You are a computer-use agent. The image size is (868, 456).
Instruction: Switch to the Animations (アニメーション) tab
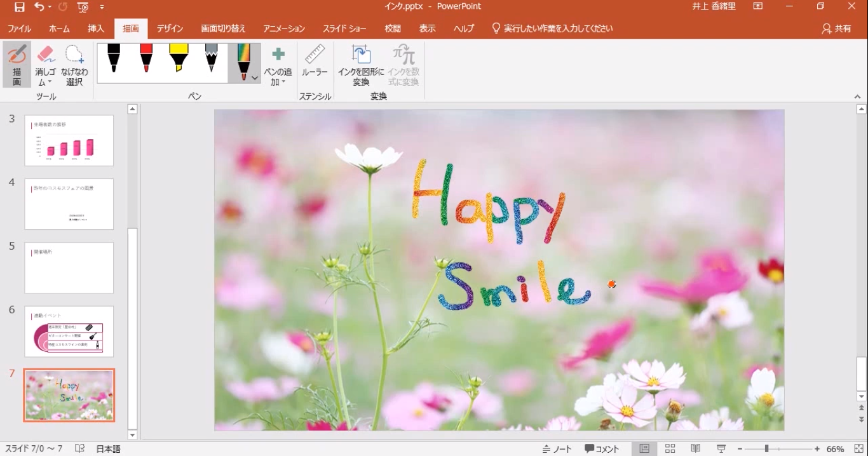point(284,29)
